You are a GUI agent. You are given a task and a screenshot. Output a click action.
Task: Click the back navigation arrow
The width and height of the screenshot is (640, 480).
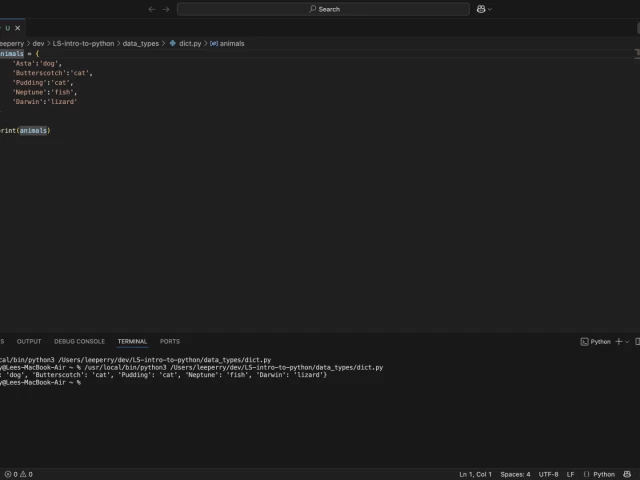coord(152,9)
